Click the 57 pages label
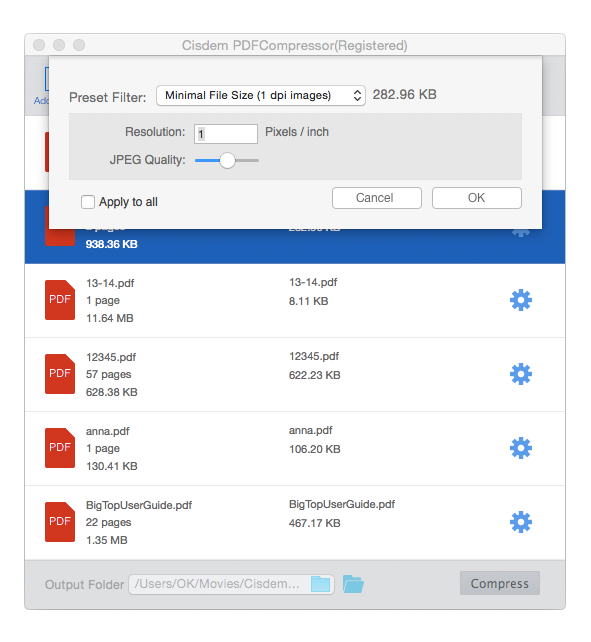This screenshot has height=642, width=591. tap(109, 374)
